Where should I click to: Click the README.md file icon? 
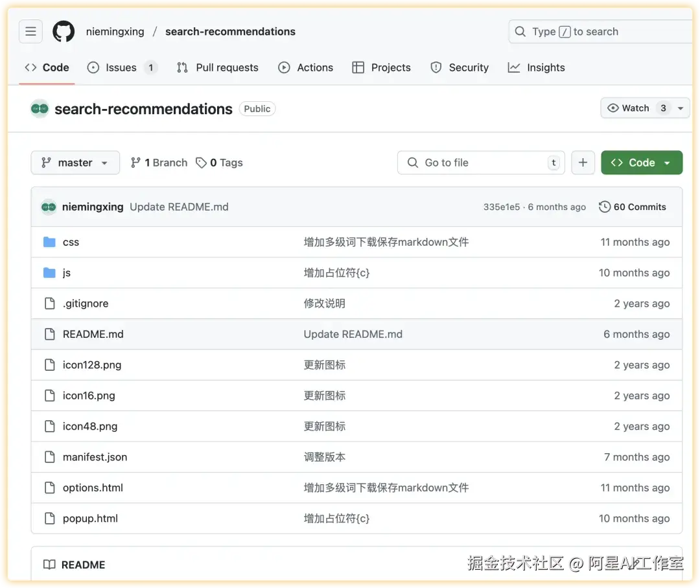coord(49,334)
